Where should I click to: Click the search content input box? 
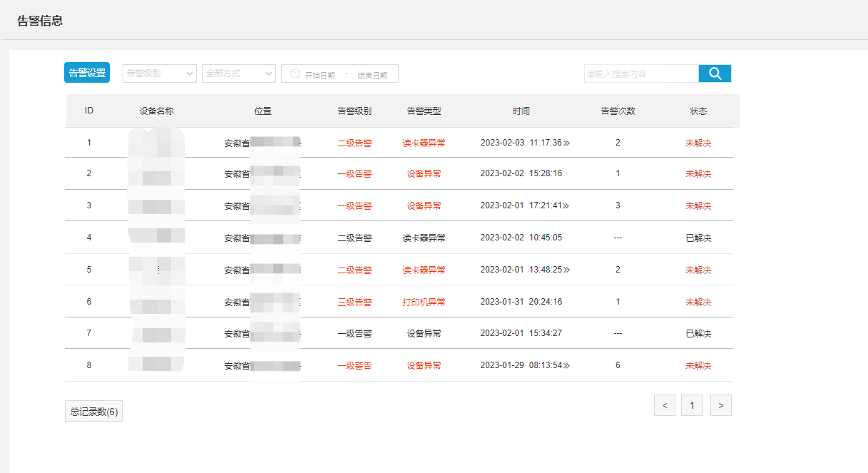640,73
